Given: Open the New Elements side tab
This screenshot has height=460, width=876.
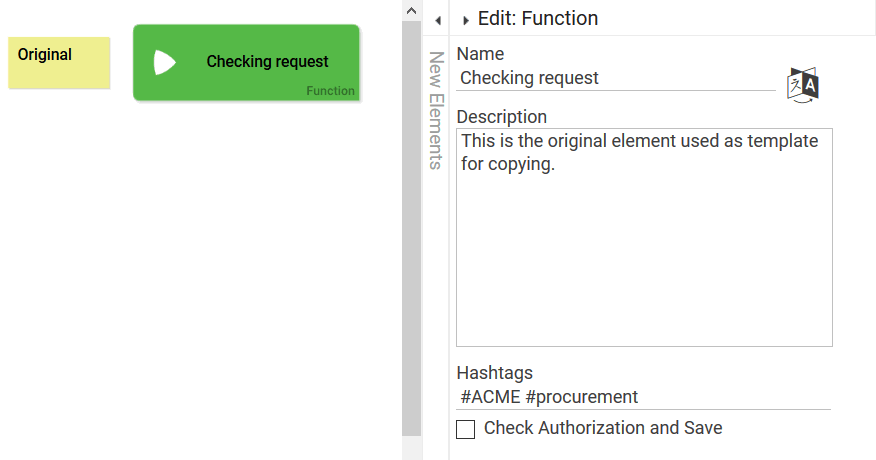Looking at the screenshot, I should (x=436, y=110).
